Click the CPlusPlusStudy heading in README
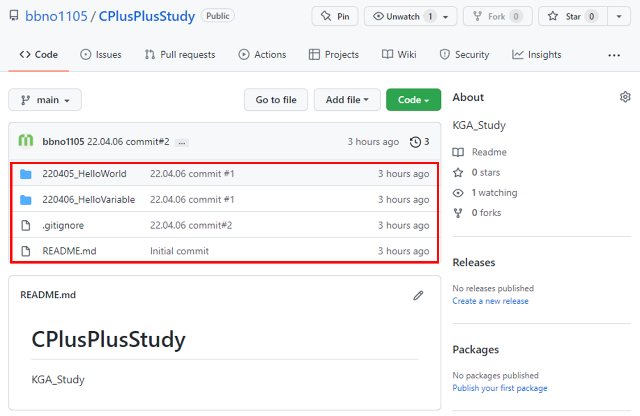 click(108, 339)
